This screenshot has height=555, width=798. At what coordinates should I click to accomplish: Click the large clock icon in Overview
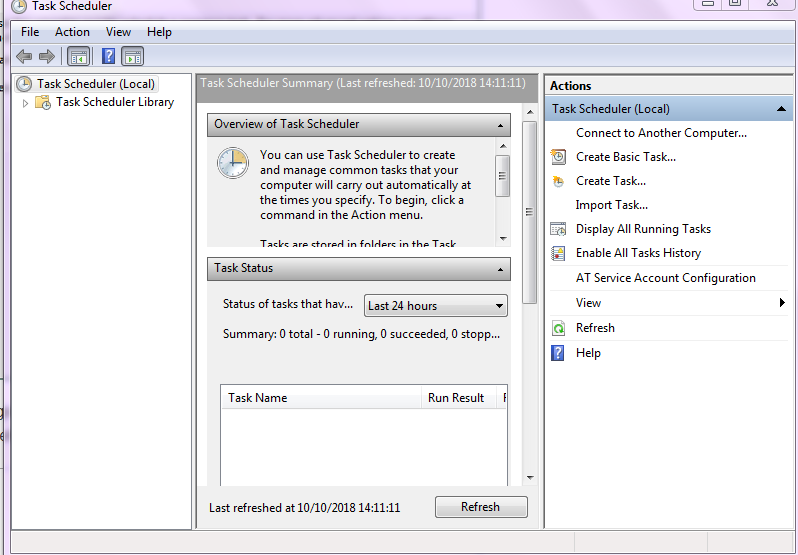point(233,163)
